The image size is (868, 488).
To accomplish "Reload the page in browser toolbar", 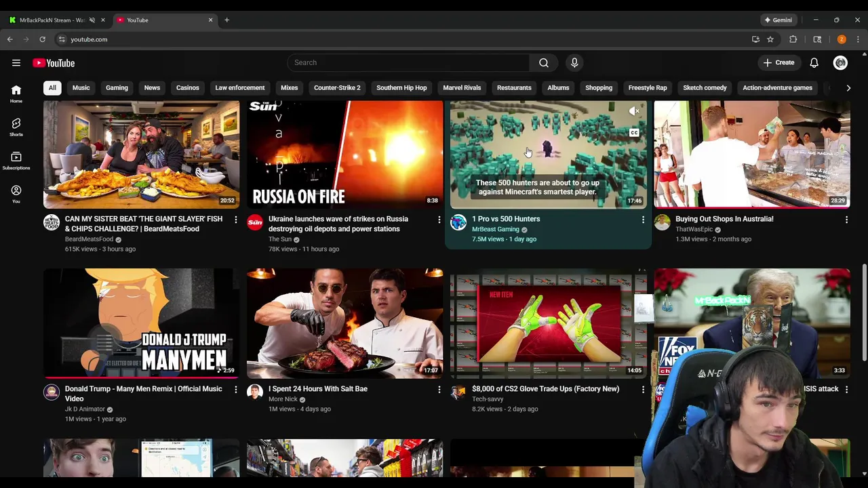I will point(42,39).
